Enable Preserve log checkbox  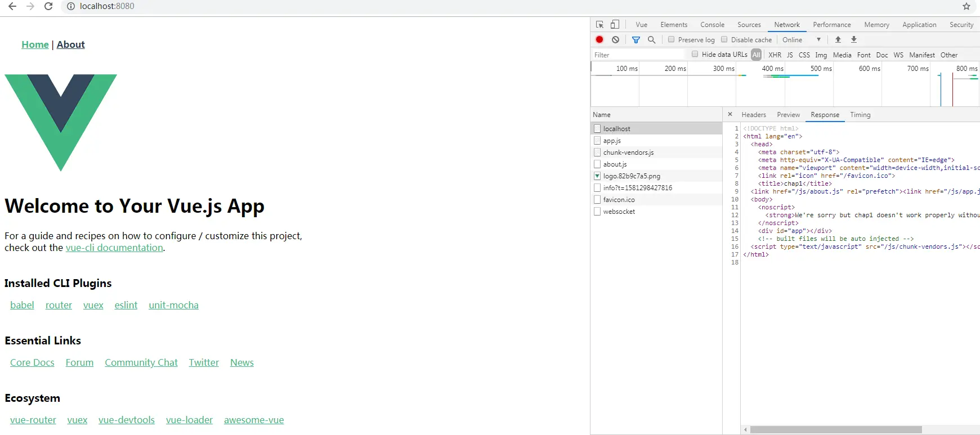tap(671, 39)
